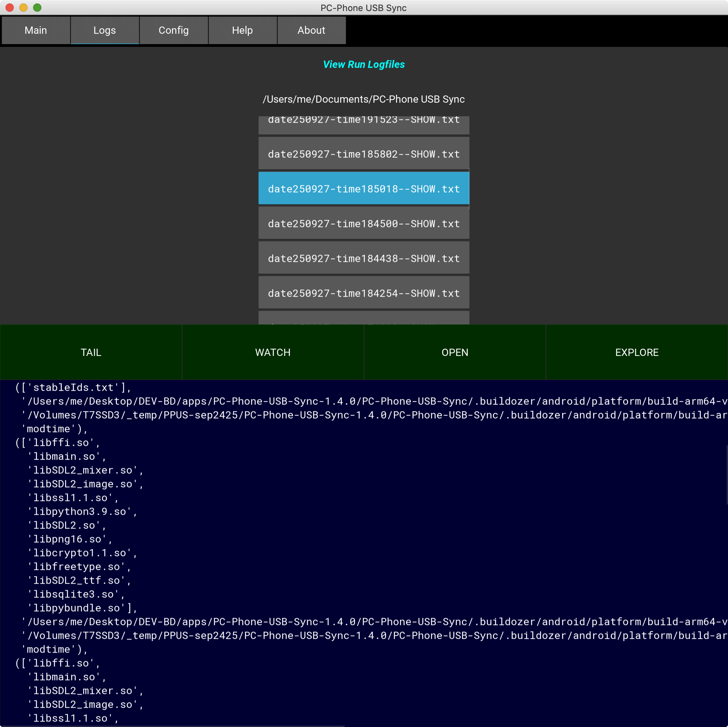Open the Config tab

173,30
